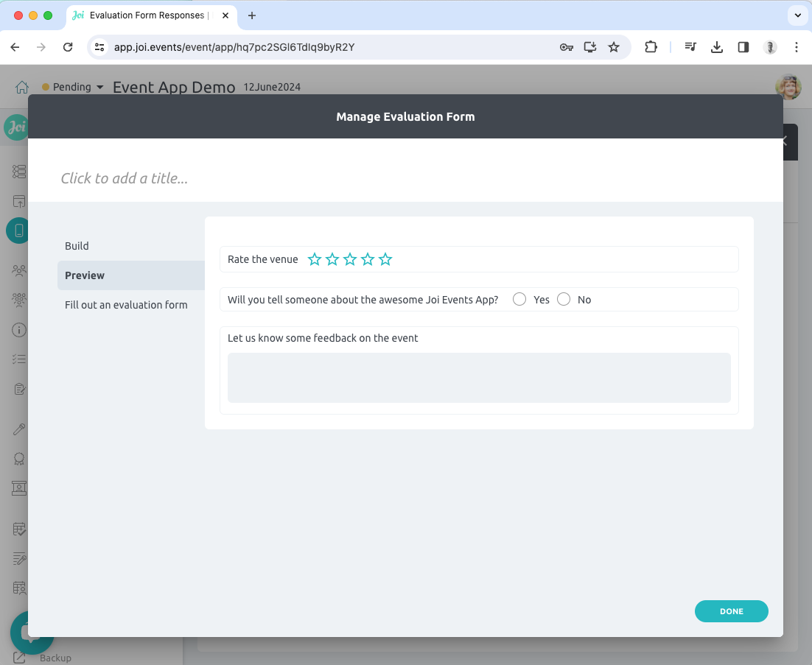Open Chrome three-dot menu
Image resolution: width=812 pixels, height=665 pixels.
click(797, 47)
